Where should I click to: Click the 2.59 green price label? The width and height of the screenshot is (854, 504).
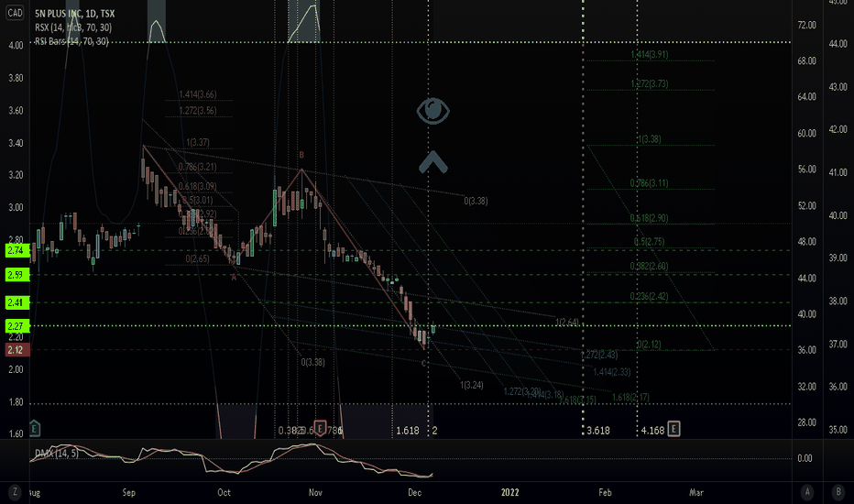tap(16, 275)
